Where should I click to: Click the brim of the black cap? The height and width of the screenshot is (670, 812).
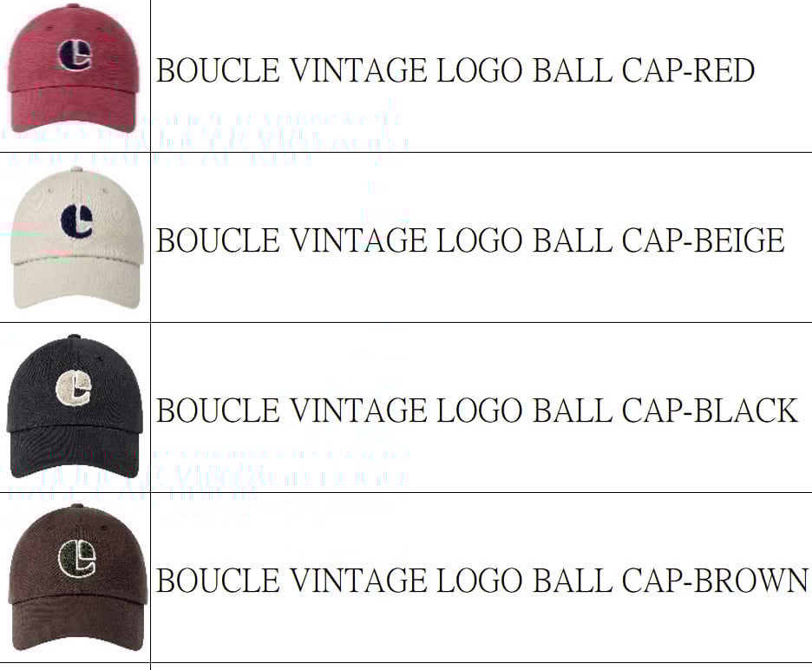click(x=74, y=452)
